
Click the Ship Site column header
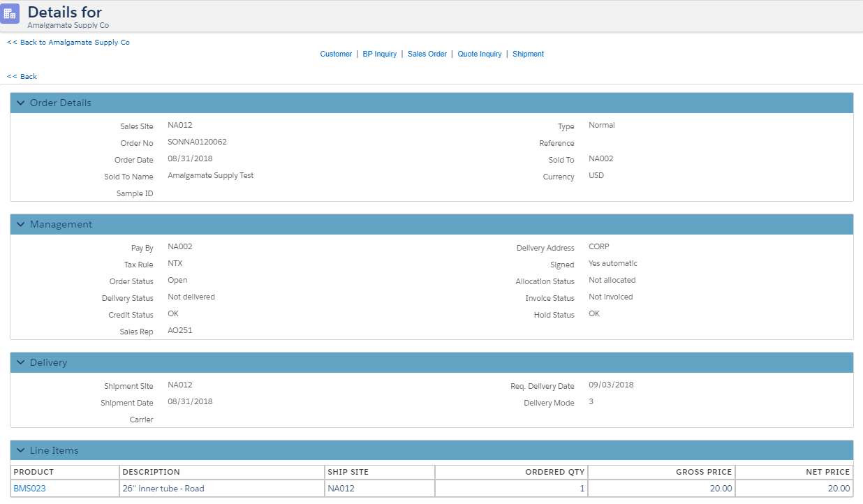point(348,472)
